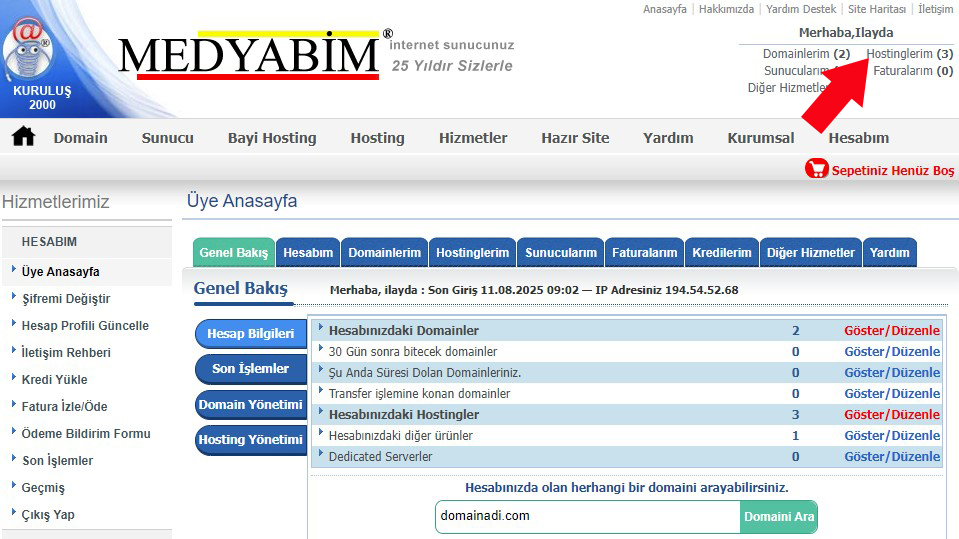Viewport: 959px width, 539px height.
Task: Open Hesabım main menu
Action: tap(859, 138)
